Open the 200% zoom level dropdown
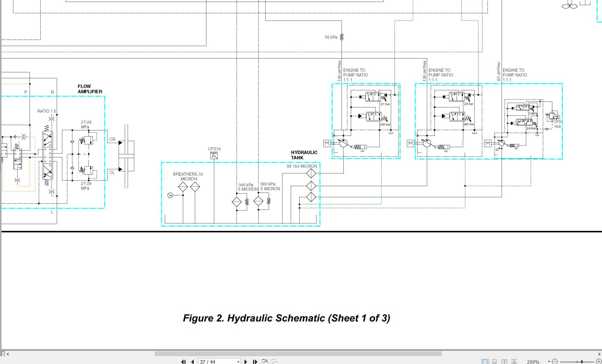602x364 pixels. coord(549,361)
